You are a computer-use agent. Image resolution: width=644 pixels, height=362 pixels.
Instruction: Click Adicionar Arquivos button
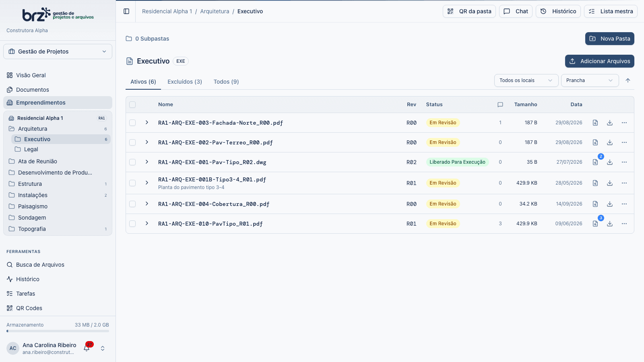[x=600, y=61]
